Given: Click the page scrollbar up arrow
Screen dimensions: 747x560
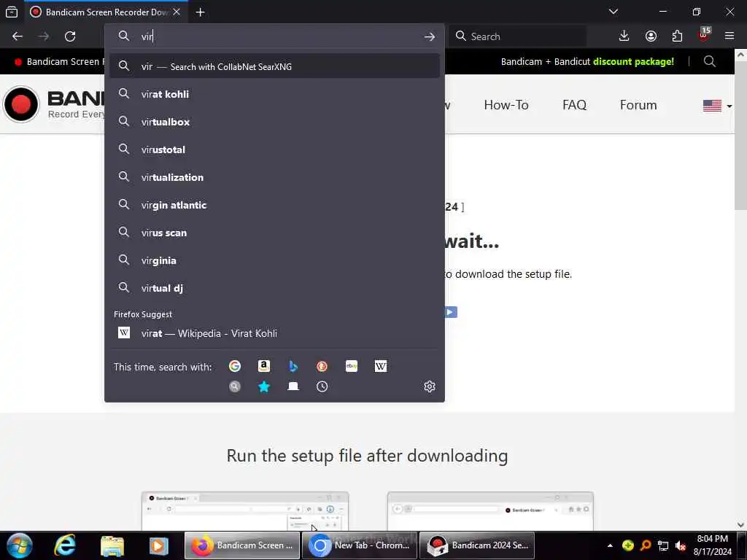Looking at the screenshot, I should point(740,54).
